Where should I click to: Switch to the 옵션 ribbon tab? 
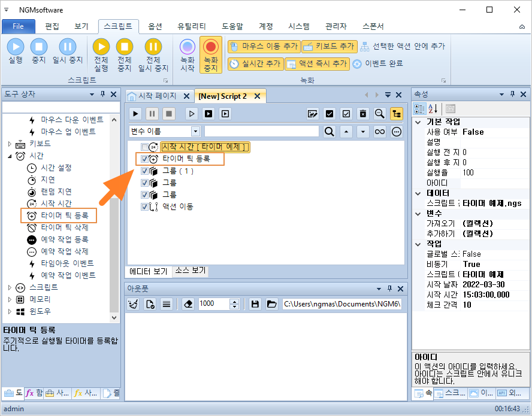pyautogui.click(x=155, y=26)
